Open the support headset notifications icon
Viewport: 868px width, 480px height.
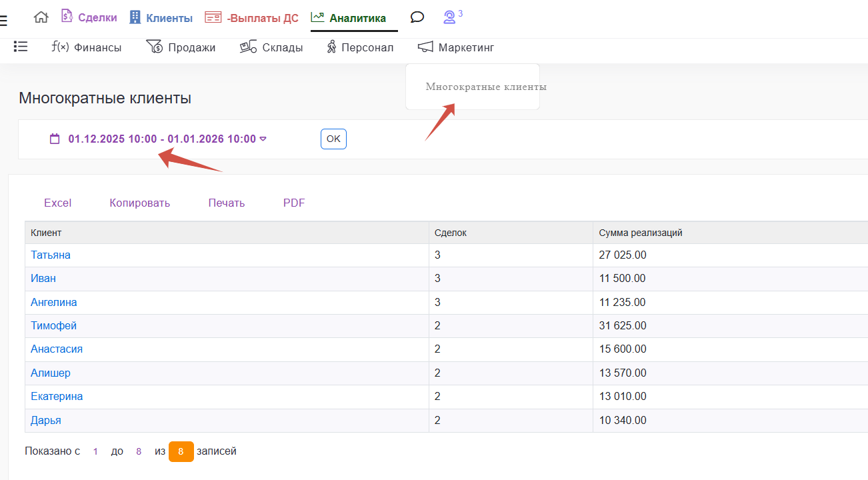(x=449, y=17)
